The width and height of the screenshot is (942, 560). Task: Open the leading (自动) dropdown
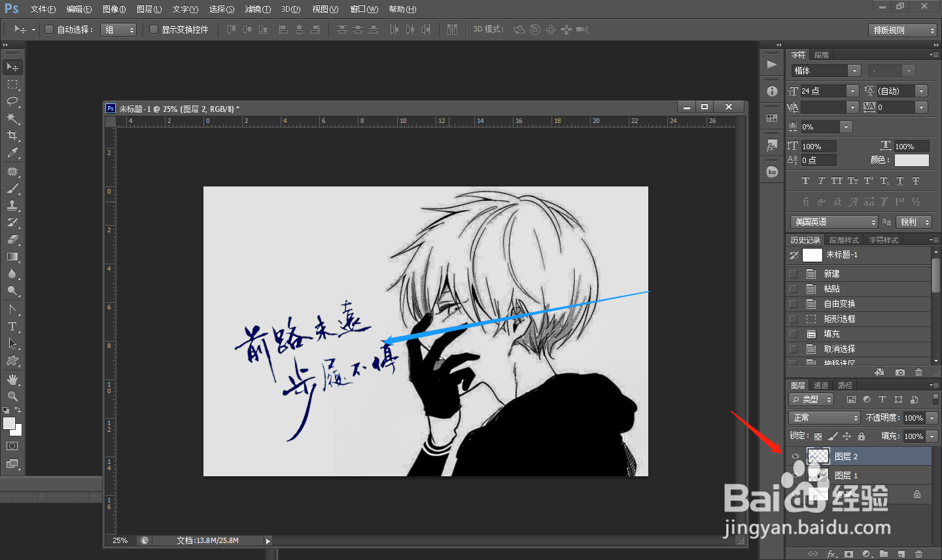coord(921,91)
